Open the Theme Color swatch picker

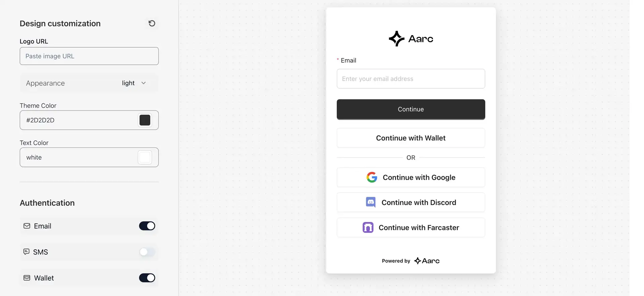coord(145,120)
